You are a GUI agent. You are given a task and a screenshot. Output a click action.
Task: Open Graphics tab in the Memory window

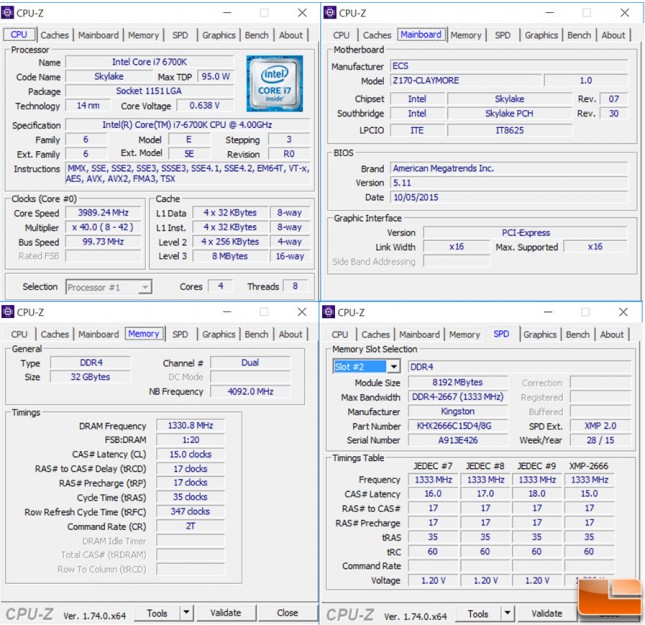(218, 335)
